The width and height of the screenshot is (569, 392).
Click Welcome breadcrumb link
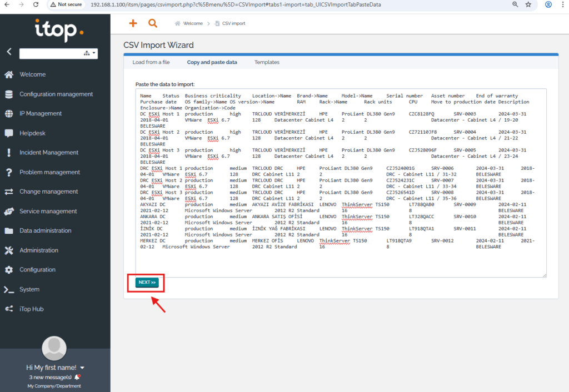coord(193,23)
